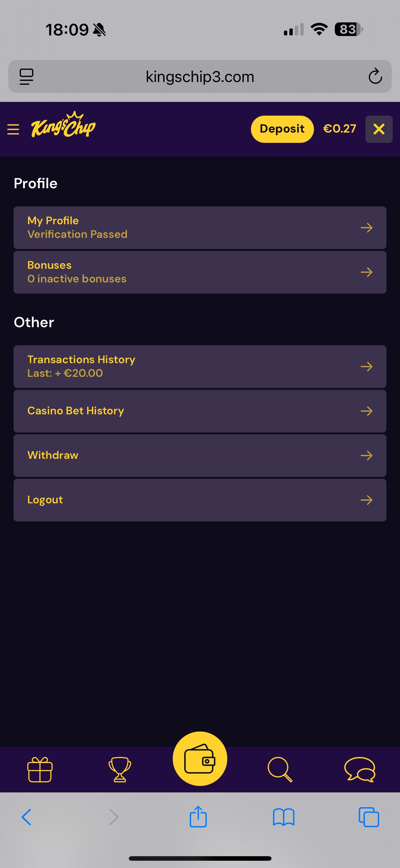This screenshot has width=400, height=868.
Task: Go back with Safari back arrow
Action: [x=26, y=817]
